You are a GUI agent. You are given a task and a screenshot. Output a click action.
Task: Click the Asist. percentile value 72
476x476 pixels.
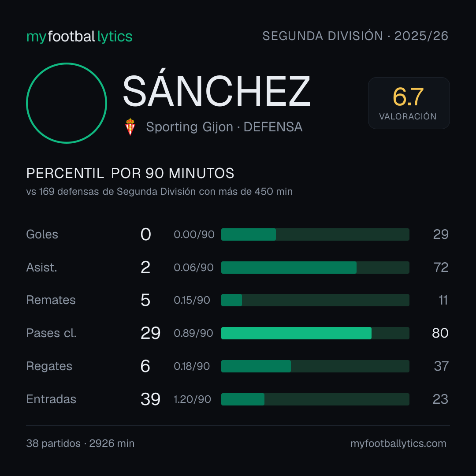(441, 268)
